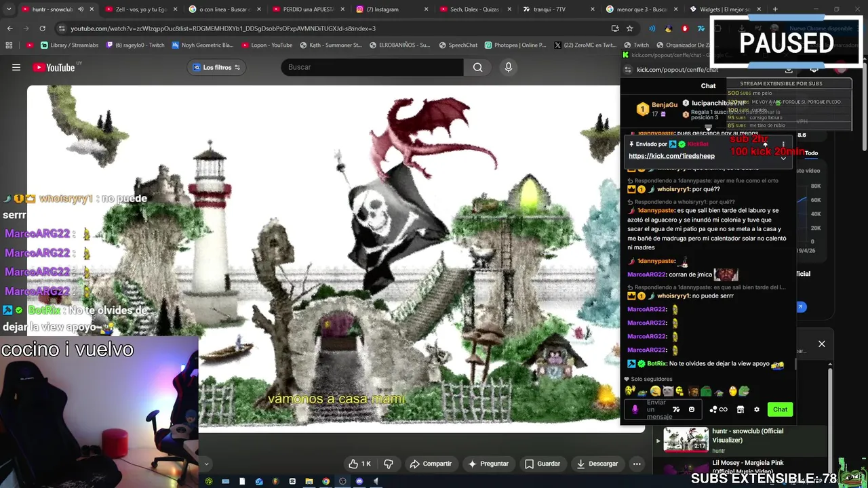Viewport: 868px width, 488px height.
Task: Switch to the Zell - vos, yo y tu Ego tab
Action: (x=140, y=9)
